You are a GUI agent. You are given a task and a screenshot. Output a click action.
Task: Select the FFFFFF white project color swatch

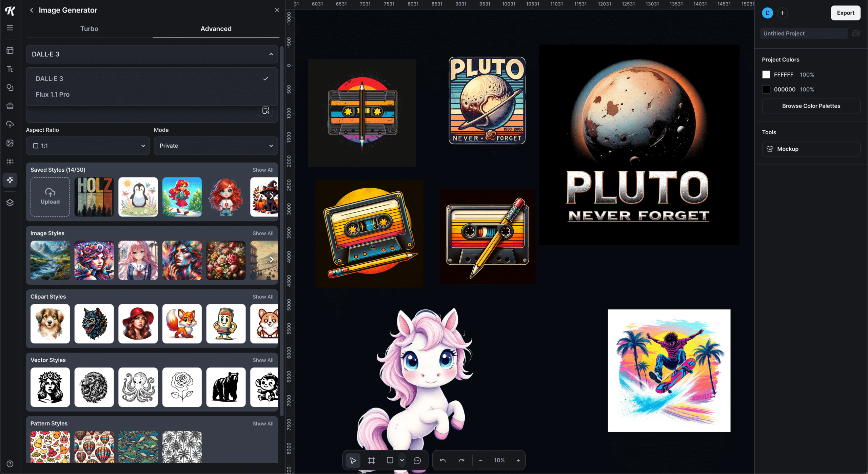766,75
